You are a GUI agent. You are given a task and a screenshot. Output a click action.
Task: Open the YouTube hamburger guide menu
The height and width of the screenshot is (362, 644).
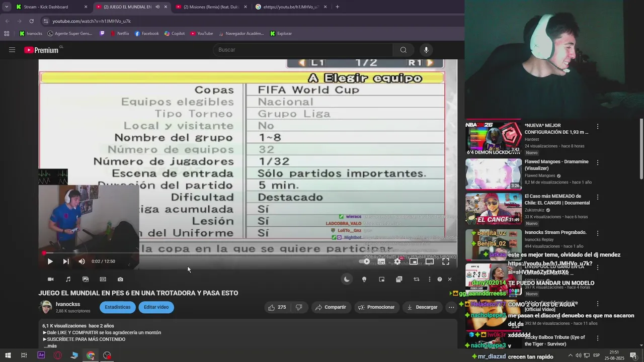click(12, 50)
